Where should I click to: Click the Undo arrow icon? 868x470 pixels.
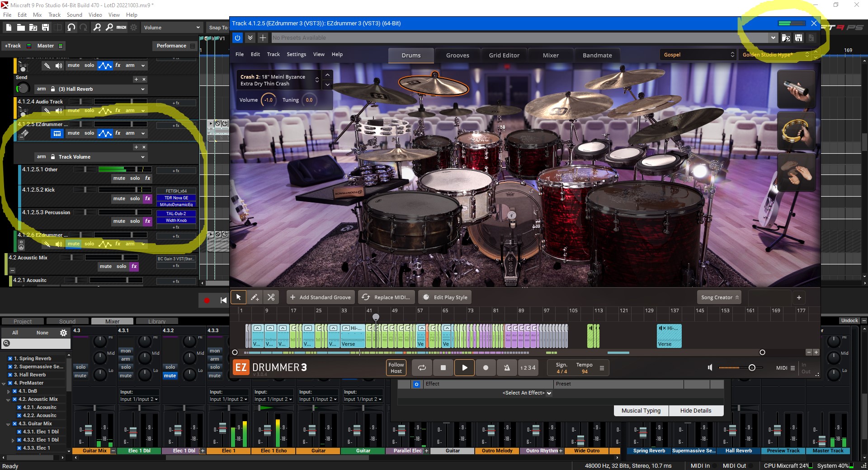tap(71, 28)
